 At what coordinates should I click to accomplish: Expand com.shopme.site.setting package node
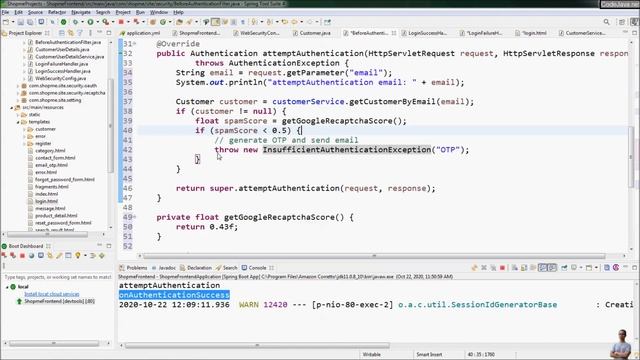18,100
